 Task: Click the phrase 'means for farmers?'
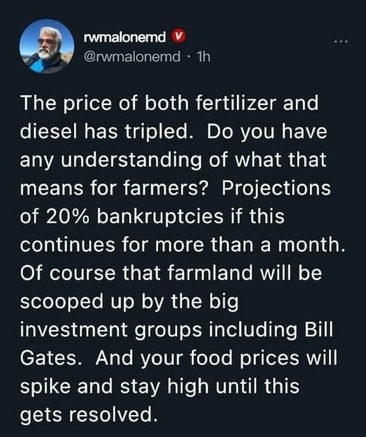(114, 188)
